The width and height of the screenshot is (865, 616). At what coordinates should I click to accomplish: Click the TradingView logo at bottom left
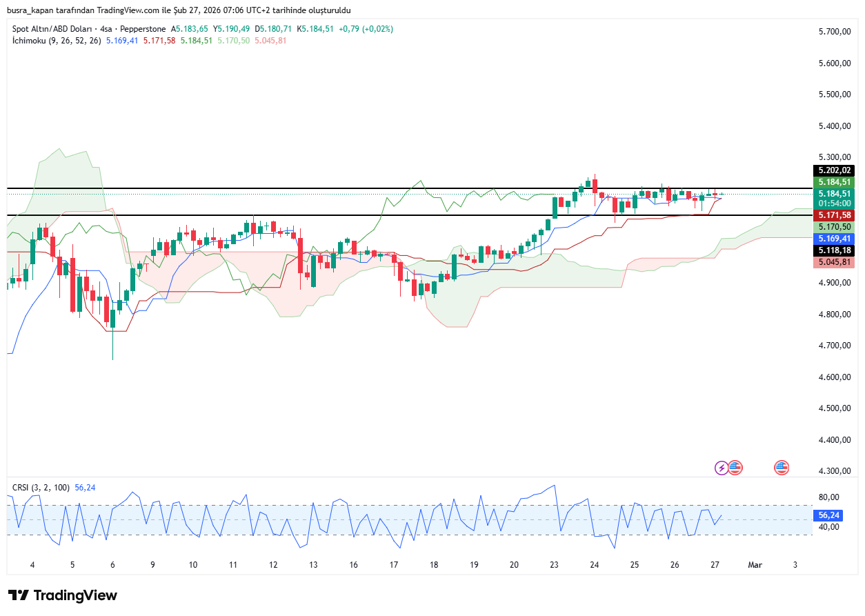[63, 595]
